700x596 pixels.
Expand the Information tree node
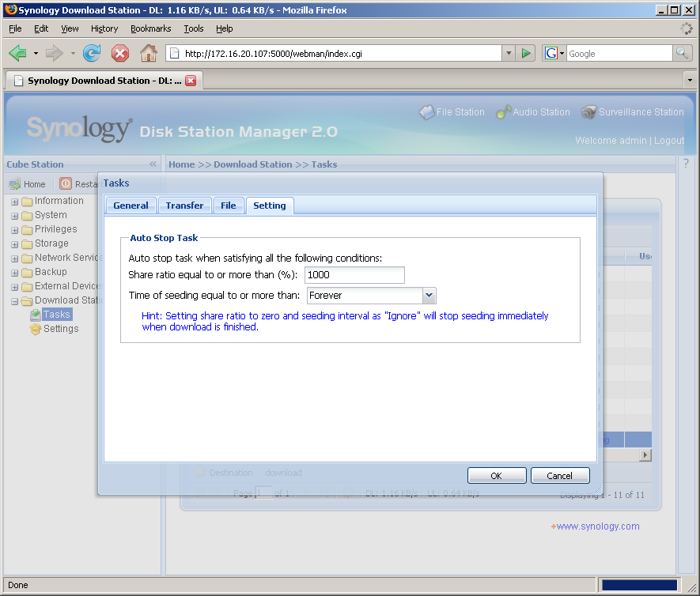[x=15, y=202]
